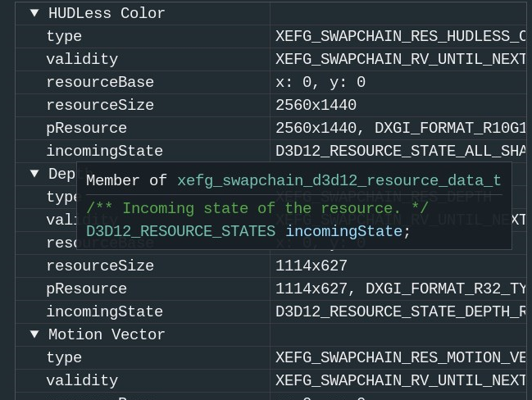Select incomingState row under Depth

point(104,311)
